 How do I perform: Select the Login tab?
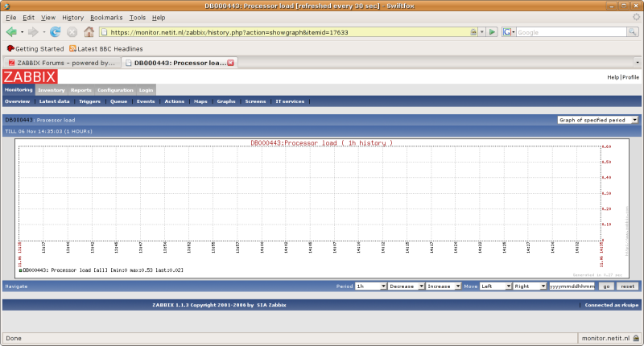click(x=146, y=90)
